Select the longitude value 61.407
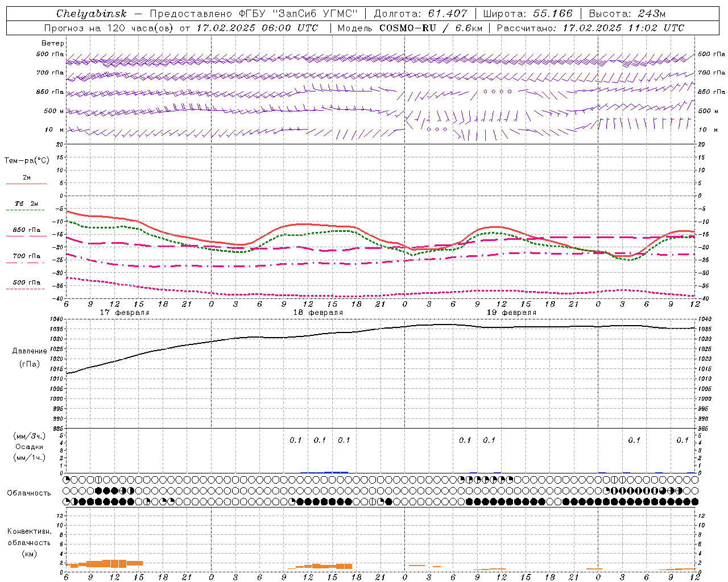The height and width of the screenshot is (582, 728). click(x=448, y=14)
